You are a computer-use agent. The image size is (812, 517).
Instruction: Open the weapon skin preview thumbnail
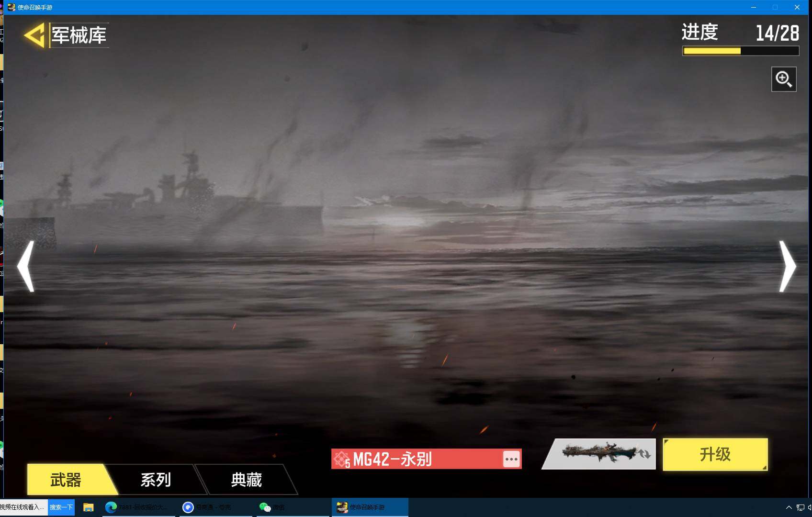(599, 454)
